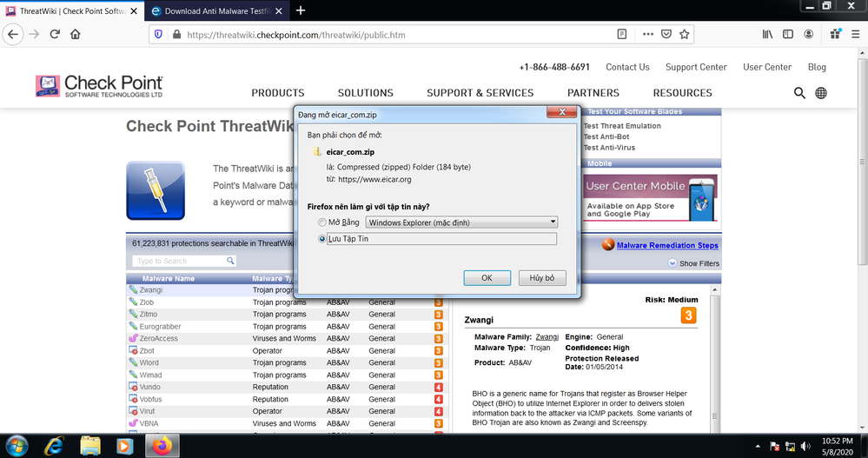Switch to the ThreatWiki tab
Viewport: 868px width, 458px height.
(72, 11)
